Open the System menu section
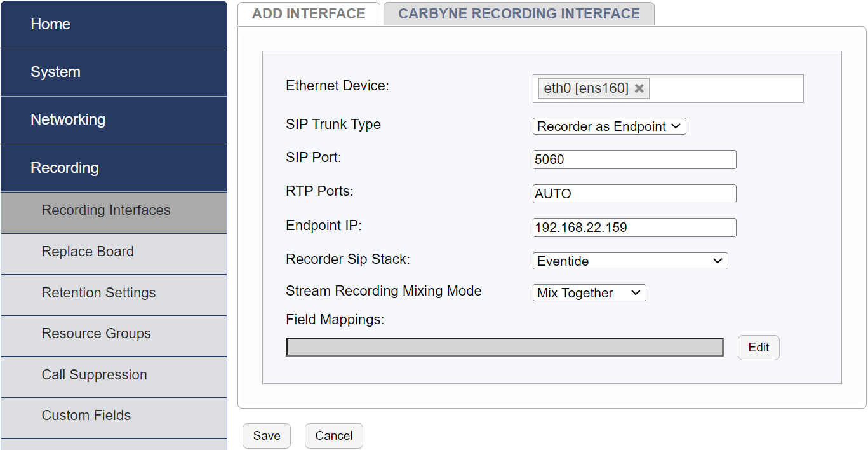The image size is (868, 450). 114,72
